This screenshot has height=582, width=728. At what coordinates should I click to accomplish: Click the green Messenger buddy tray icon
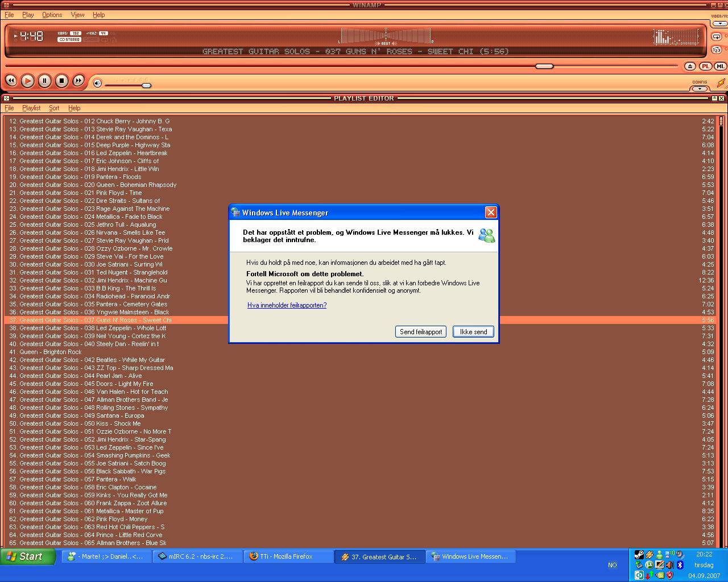point(660,554)
